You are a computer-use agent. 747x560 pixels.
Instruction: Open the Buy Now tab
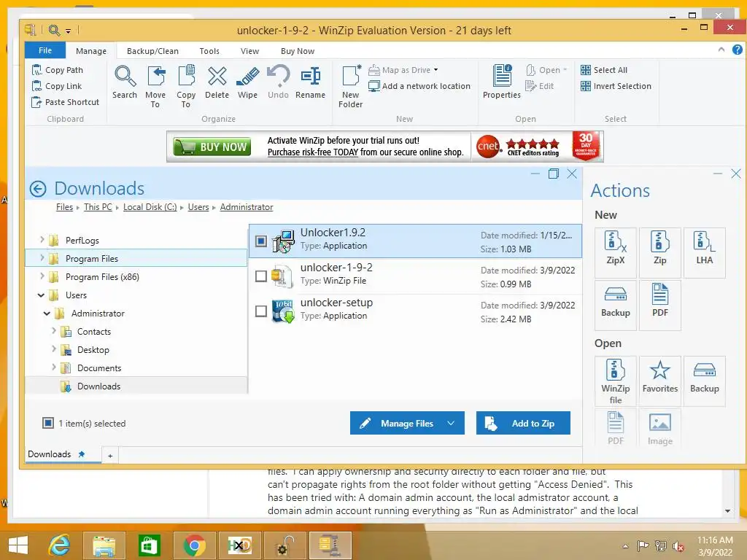tap(298, 51)
